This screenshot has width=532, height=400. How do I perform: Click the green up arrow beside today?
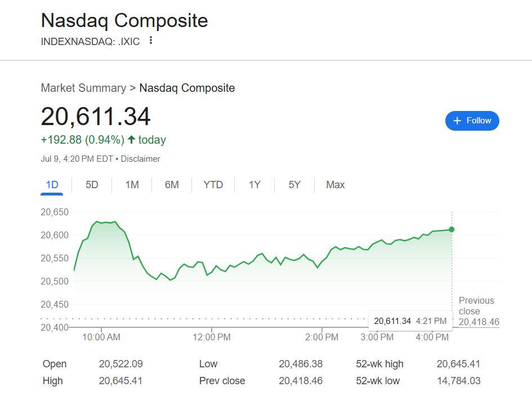click(131, 140)
